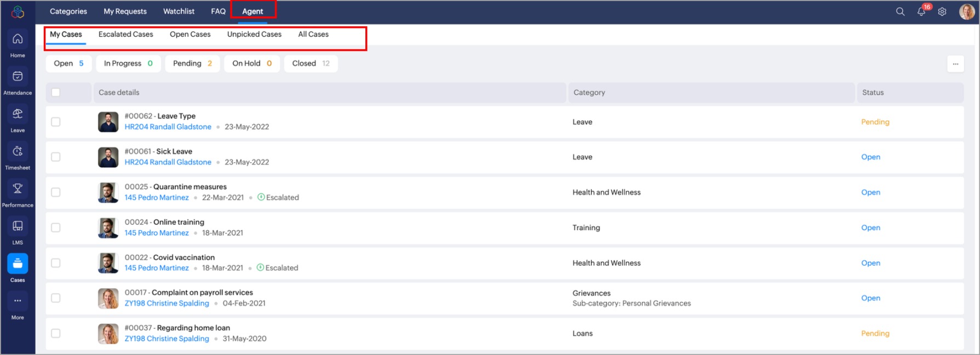
Task: Expand the More sidebar menu
Action: pos(18,301)
